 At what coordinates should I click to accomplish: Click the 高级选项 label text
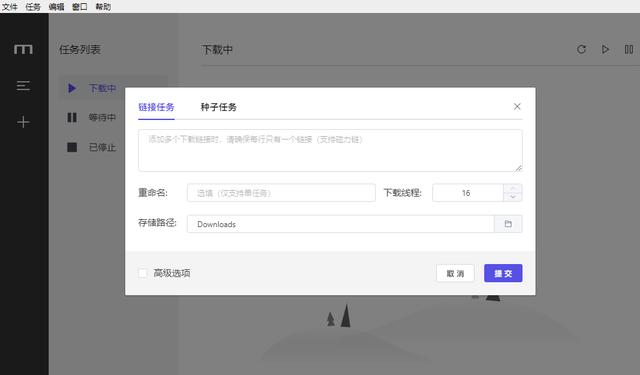[x=172, y=273]
